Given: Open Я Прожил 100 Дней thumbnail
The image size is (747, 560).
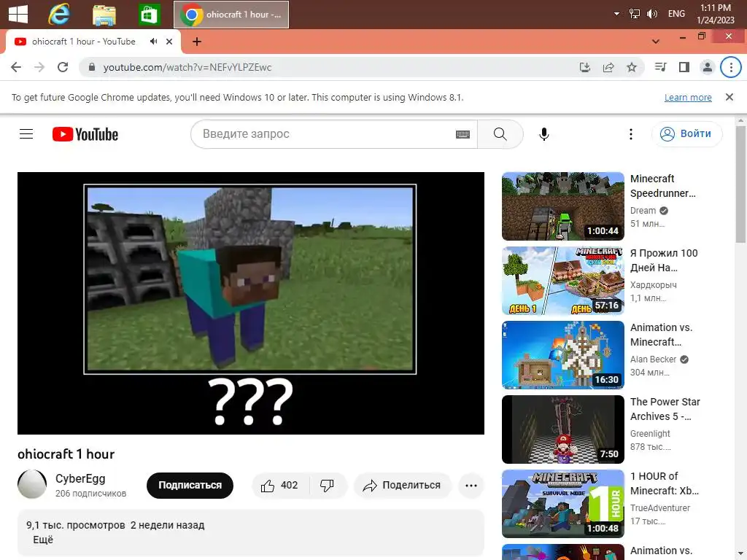Looking at the screenshot, I should pyautogui.click(x=562, y=281).
